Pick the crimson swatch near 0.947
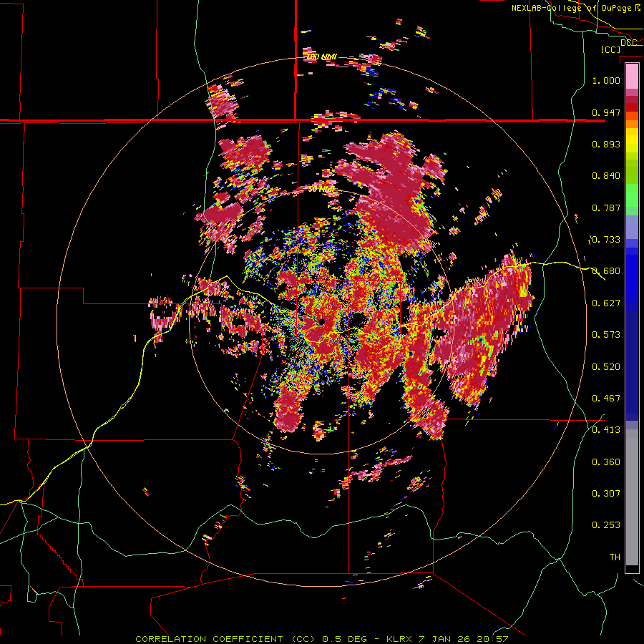Image resolution: width=644 pixels, height=644 pixels. click(x=632, y=107)
